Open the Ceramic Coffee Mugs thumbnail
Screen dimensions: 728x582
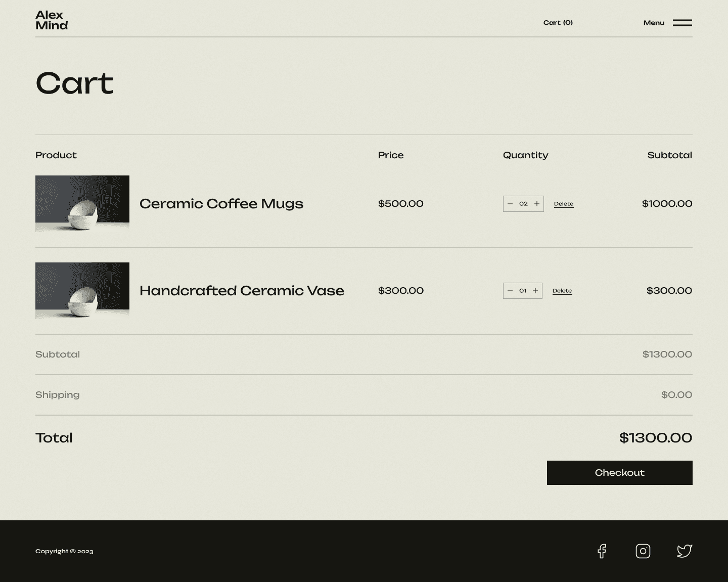82,204
